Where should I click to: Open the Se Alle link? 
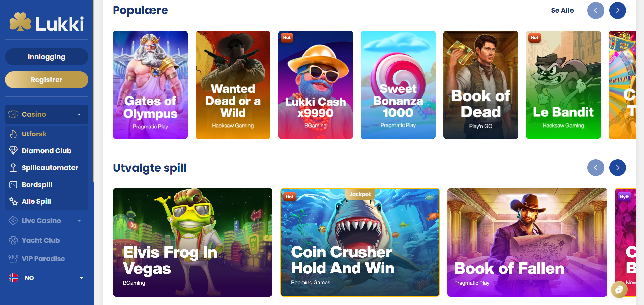click(562, 10)
